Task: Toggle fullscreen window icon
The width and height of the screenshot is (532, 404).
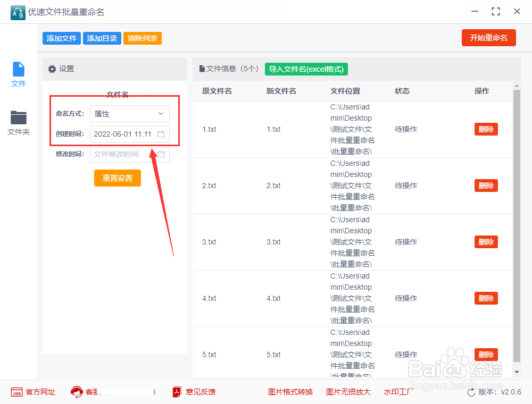Action: pos(496,12)
